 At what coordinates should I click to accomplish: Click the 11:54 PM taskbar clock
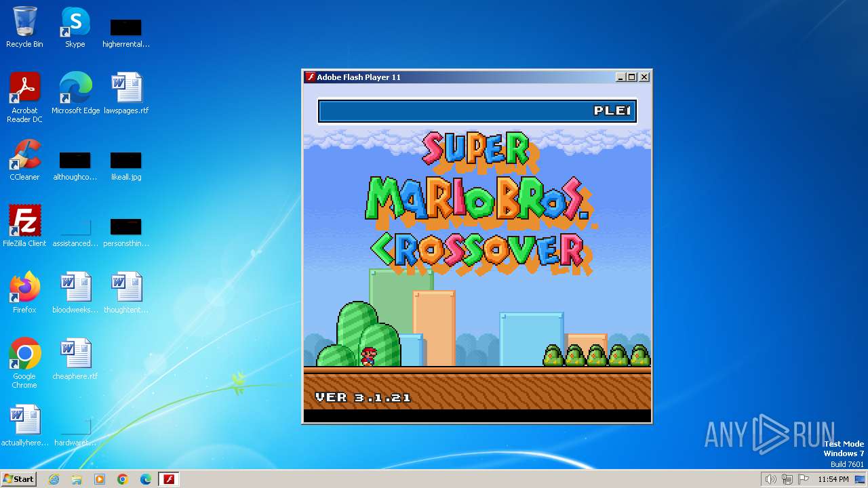tap(833, 479)
